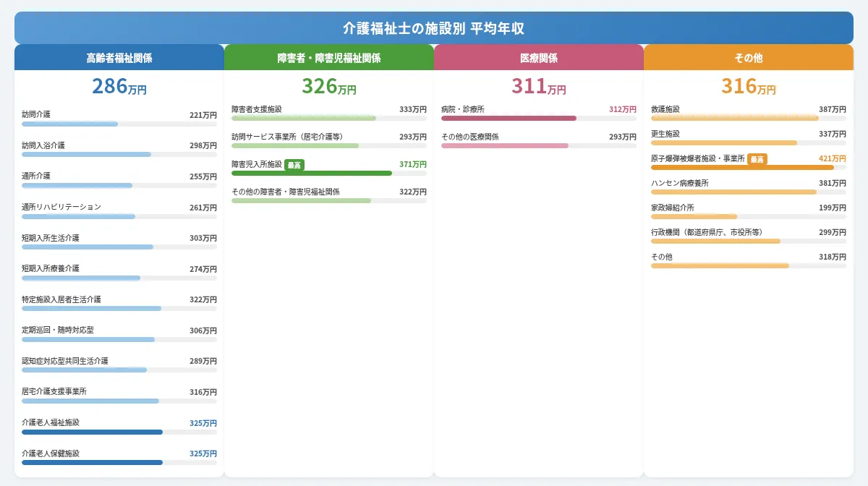The height and width of the screenshot is (486, 868).
Task: Click the 最高 badge beside 障害児入所施設
Action: click(294, 165)
